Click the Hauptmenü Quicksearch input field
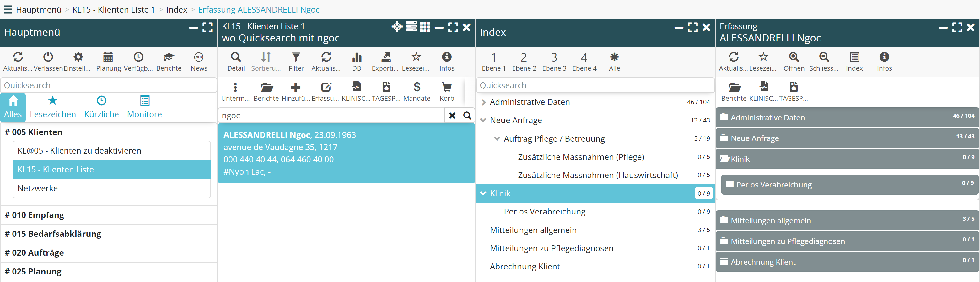The width and height of the screenshot is (980, 282). pos(108,85)
